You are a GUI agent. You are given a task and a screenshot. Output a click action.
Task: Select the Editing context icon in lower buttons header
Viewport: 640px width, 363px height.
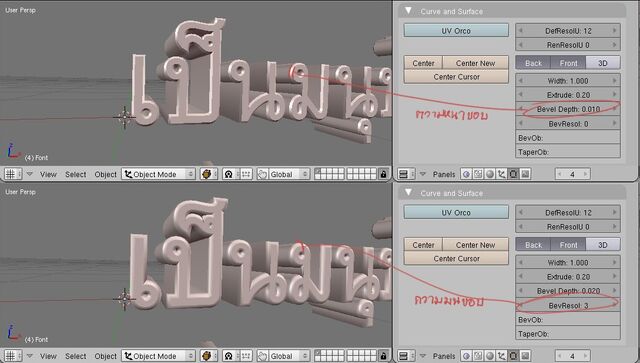[x=513, y=356]
